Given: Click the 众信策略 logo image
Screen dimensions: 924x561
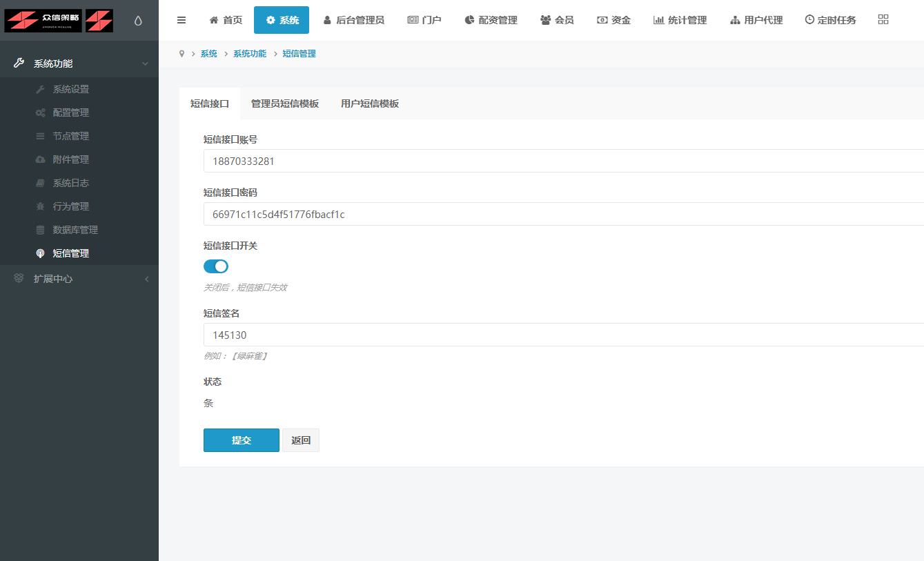Looking at the screenshot, I should (59, 21).
